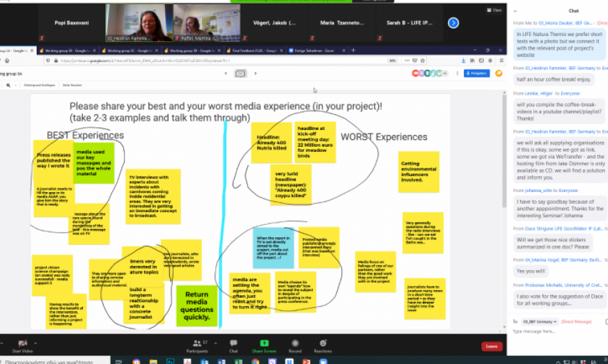The image size is (608, 364).
Task: Click sender name Lemke, Hilger in chat
Action: [538, 93]
